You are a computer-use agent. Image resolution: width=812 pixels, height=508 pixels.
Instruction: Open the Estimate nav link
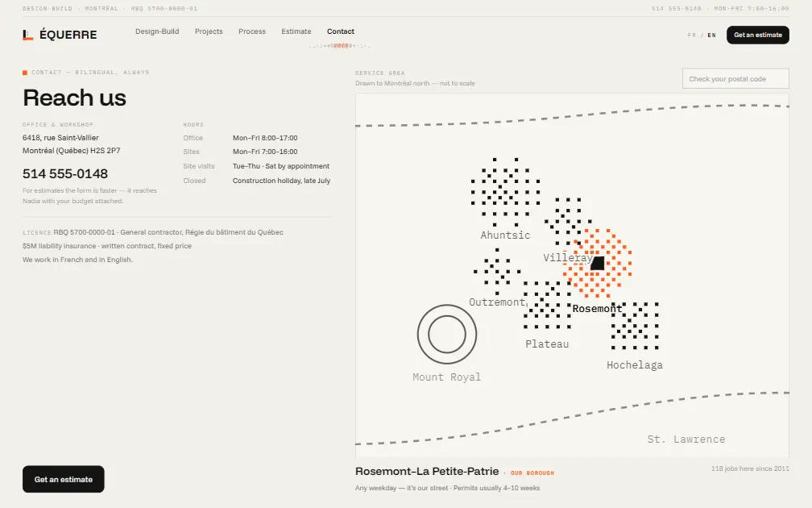[296, 31]
